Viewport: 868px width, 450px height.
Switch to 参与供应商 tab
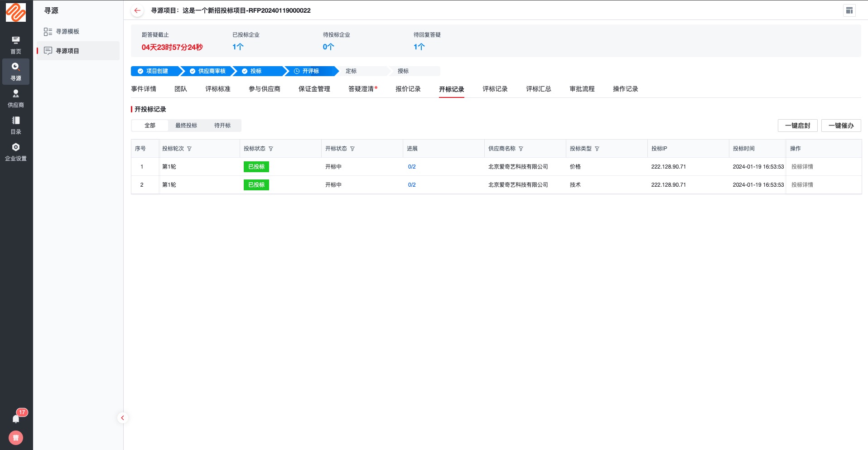(265, 89)
